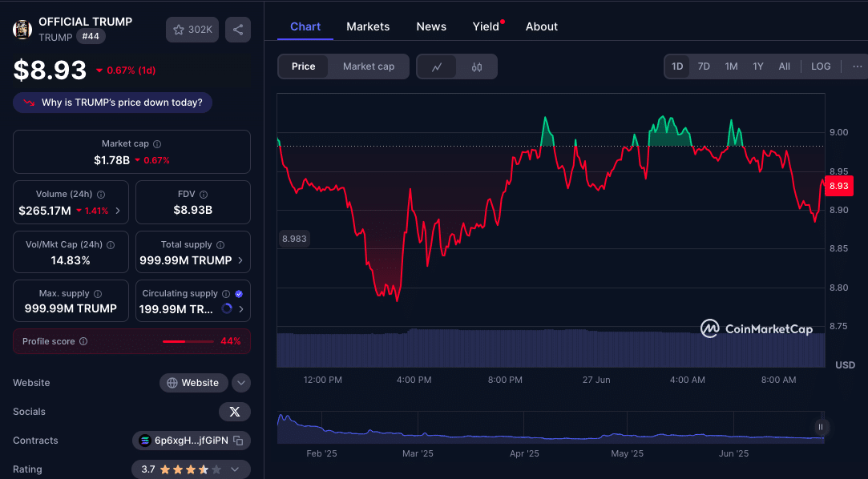
Task: Open the share icon button
Action: coord(238,30)
